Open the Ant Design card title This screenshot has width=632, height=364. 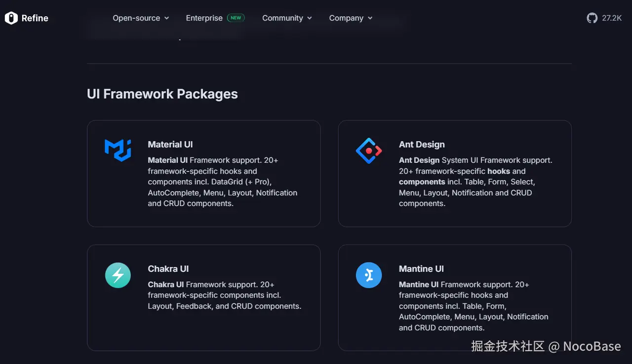422,145
